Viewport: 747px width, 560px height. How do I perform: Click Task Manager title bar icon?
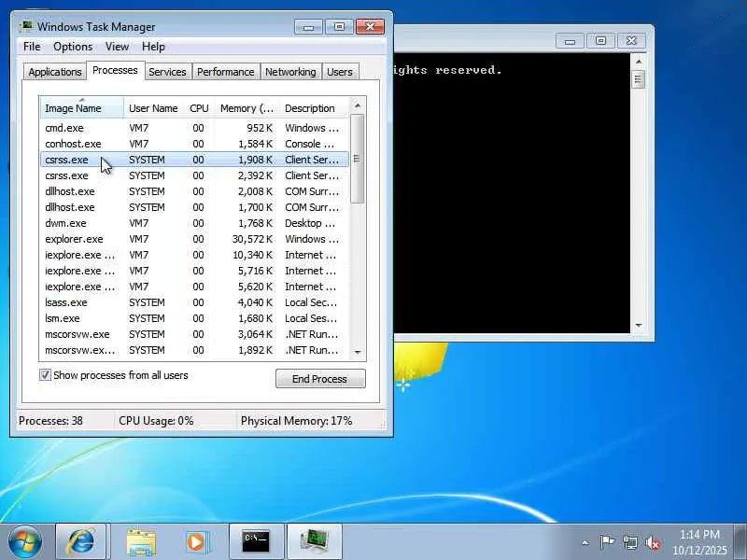pyautogui.click(x=26, y=26)
